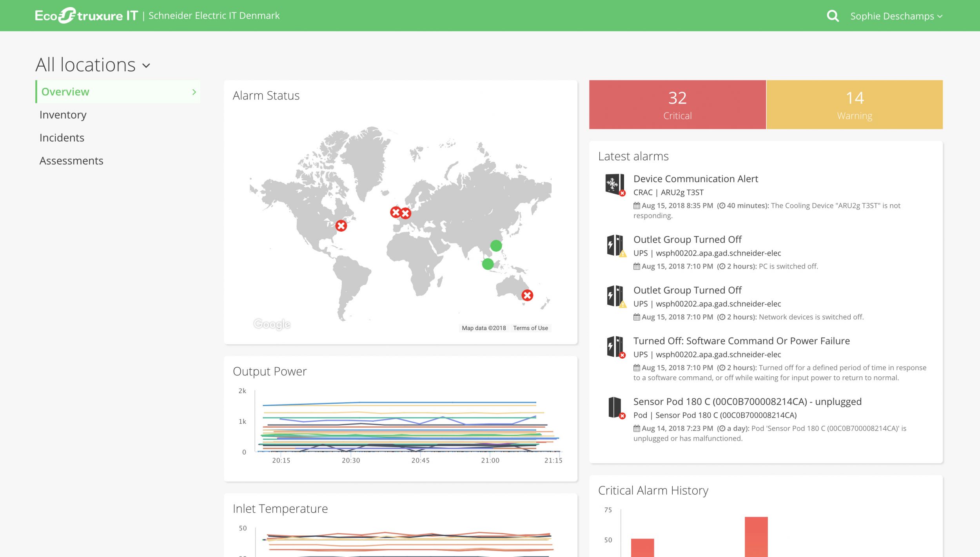Click the top blue line in Output Power chart

click(x=399, y=403)
